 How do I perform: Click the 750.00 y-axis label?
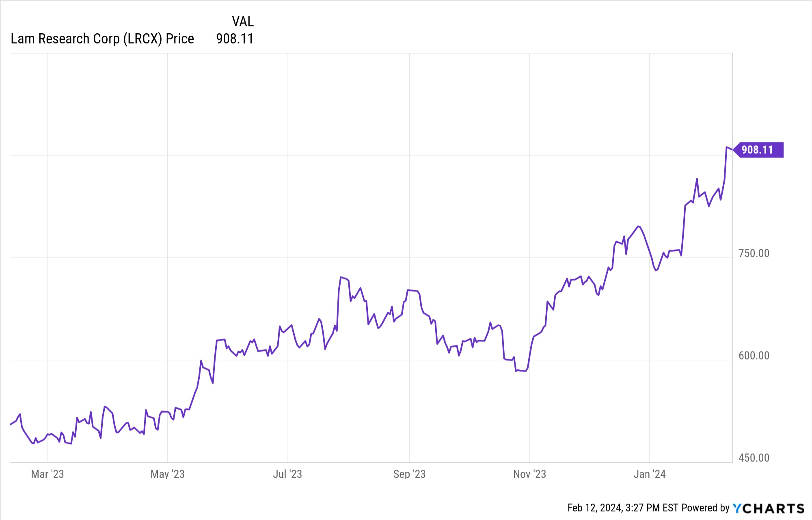click(754, 253)
